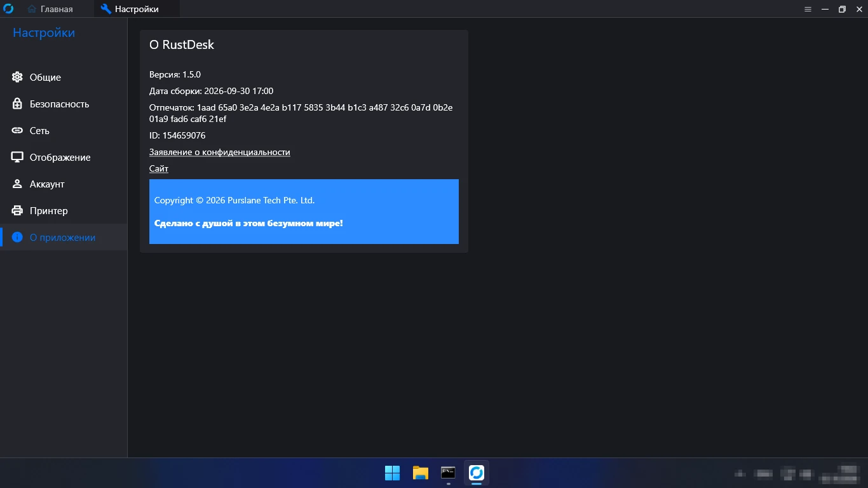Click the monitor icon next to Отображение
868x488 pixels.
(17, 158)
